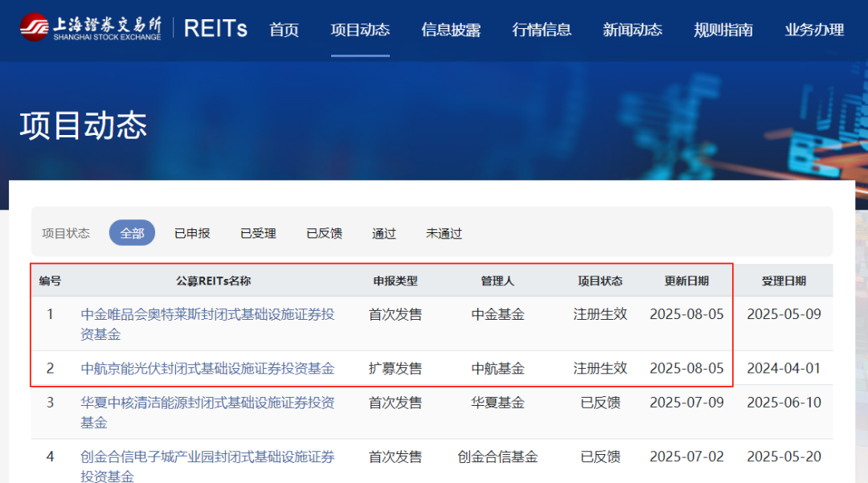Click the 中航基金 manager cell
The width and height of the screenshot is (868, 483).
(x=497, y=368)
